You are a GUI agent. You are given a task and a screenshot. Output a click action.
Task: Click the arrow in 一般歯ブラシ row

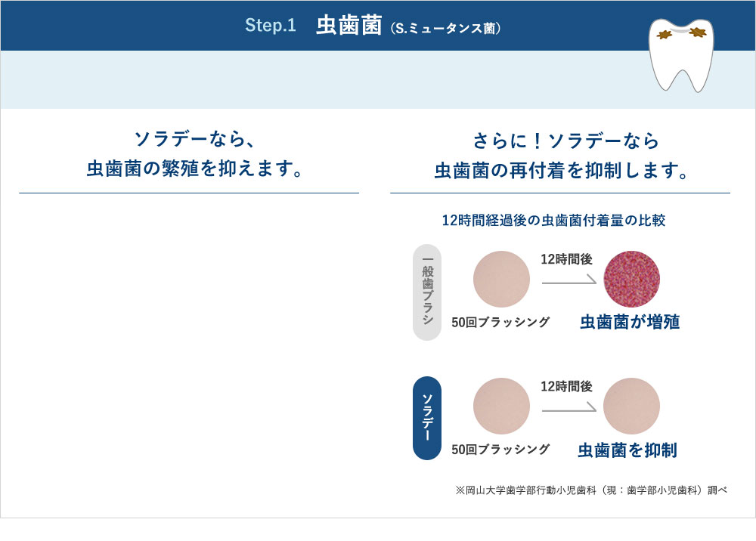pyautogui.click(x=569, y=279)
